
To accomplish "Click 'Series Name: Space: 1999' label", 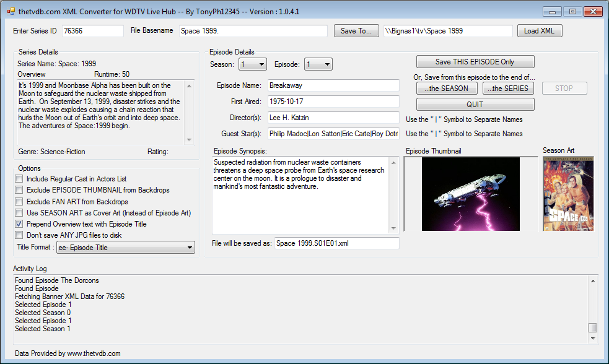I will coord(57,64).
